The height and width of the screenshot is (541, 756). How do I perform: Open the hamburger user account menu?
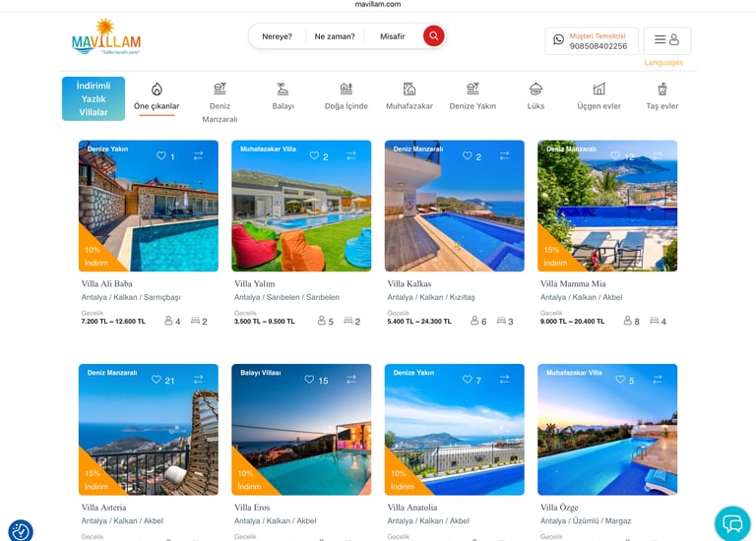pyautogui.click(x=666, y=40)
